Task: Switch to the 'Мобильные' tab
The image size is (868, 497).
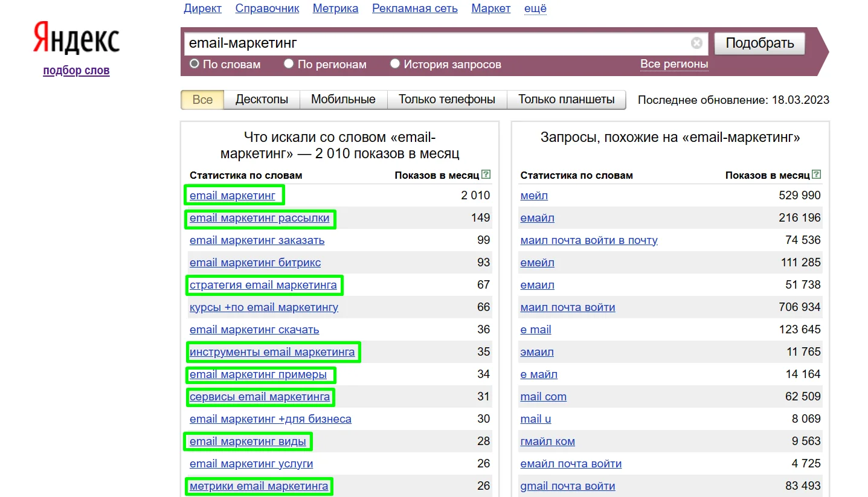Action: [343, 100]
